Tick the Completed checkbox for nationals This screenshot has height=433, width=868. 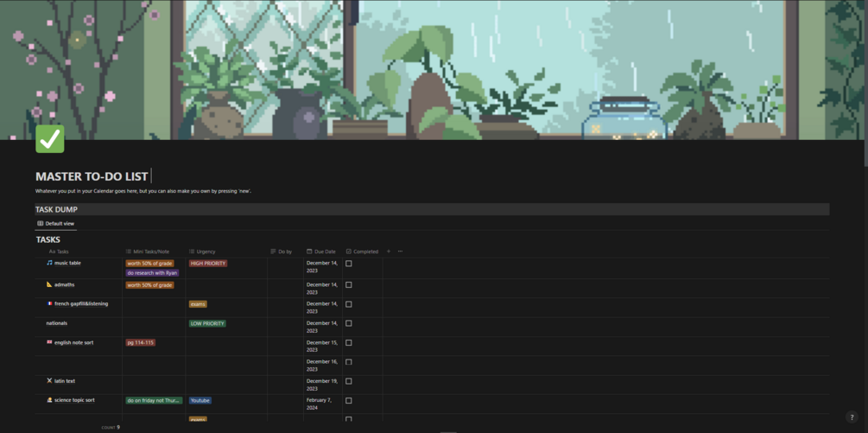click(x=349, y=323)
